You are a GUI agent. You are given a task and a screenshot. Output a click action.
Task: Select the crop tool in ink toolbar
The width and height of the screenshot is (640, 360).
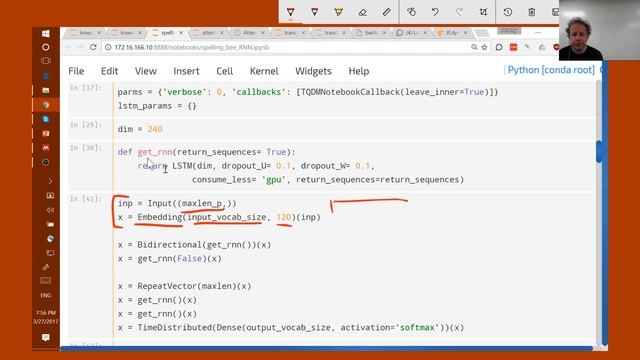(x=483, y=12)
